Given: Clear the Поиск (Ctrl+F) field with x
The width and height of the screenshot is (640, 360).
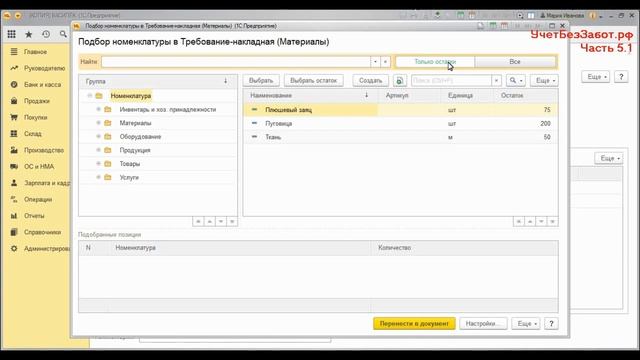Looking at the screenshot, I should click(x=496, y=80).
